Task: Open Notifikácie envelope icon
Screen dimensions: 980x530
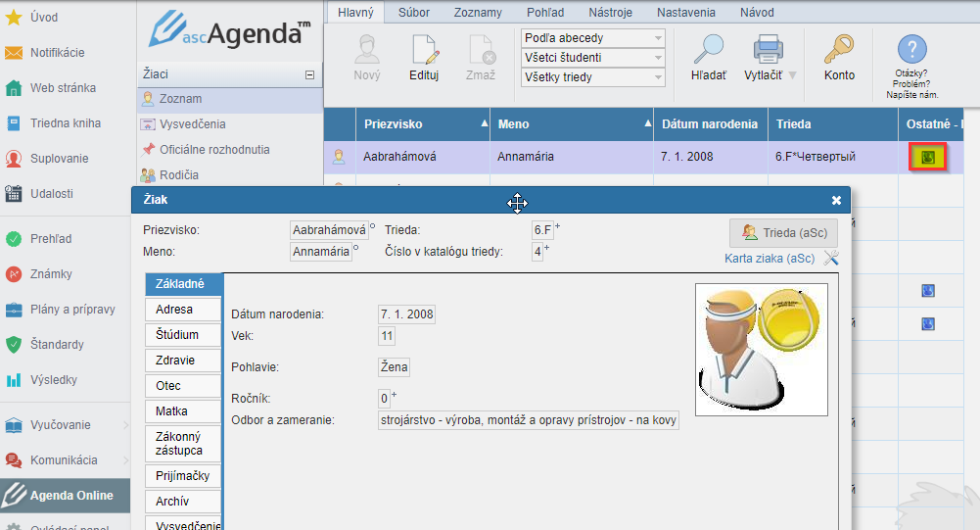Action: [14, 53]
